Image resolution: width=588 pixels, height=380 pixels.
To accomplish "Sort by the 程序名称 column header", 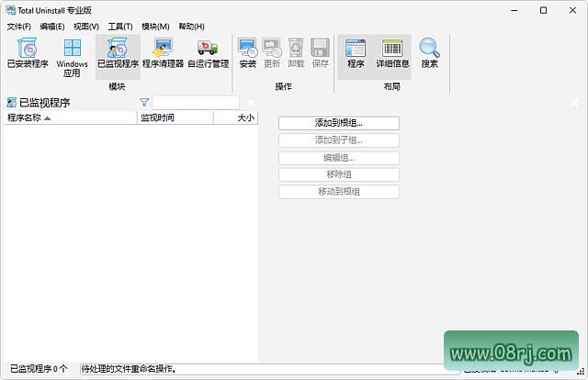I will pyautogui.click(x=70, y=117).
